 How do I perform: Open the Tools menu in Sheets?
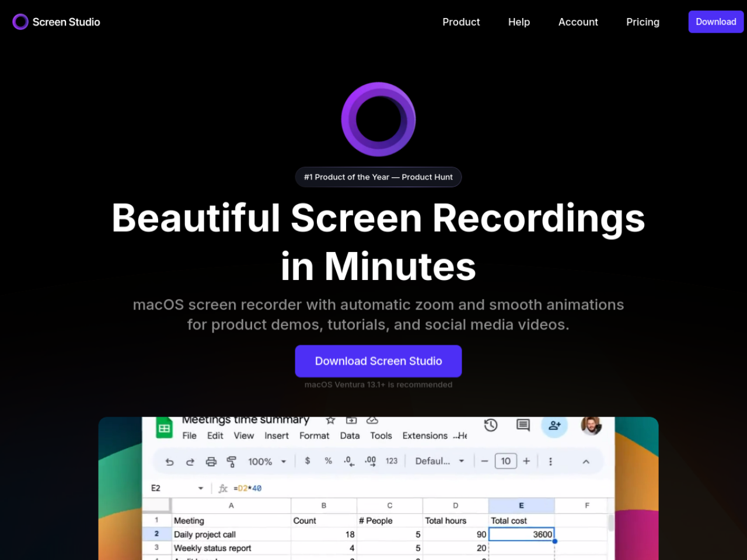381,436
